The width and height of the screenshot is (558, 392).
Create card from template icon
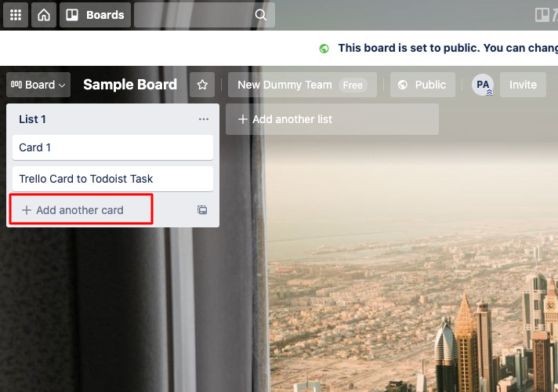(202, 210)
